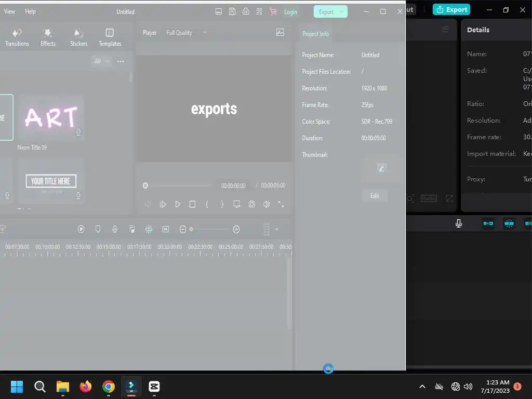
Task: Click the grid apps icon in title bar
Action: coord(259,11)
